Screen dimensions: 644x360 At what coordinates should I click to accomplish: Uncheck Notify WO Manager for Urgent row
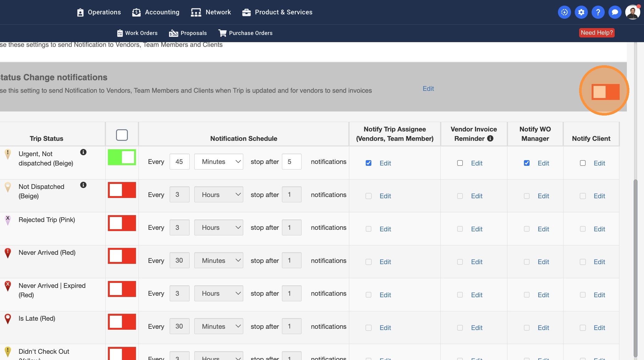click(x=527, y=163)
